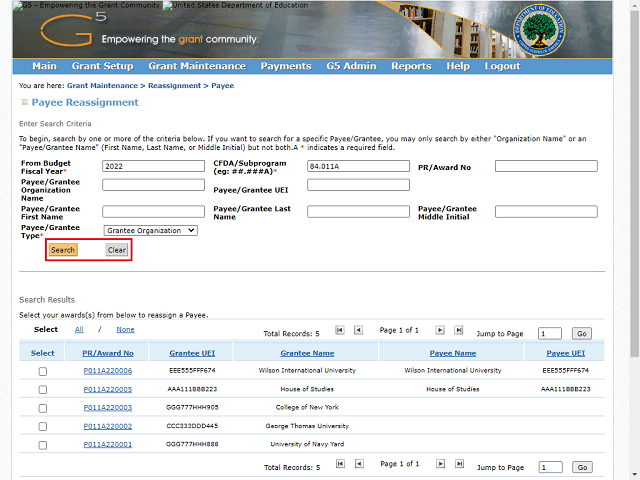Open the Grant Maintenance menu
Image resolution: width=640 pixels, height=480 pixels.
point(196,66)
